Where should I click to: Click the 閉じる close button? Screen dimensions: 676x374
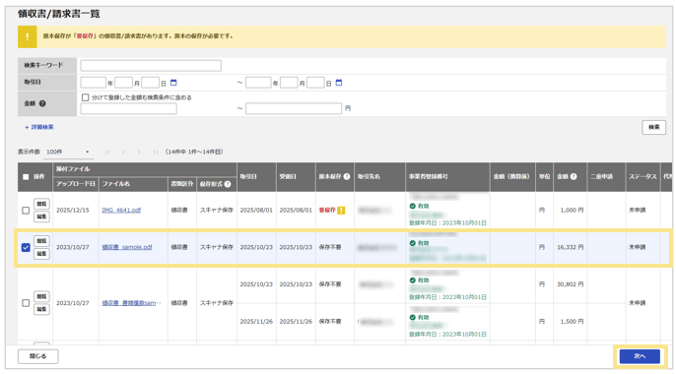pos(38,356)
